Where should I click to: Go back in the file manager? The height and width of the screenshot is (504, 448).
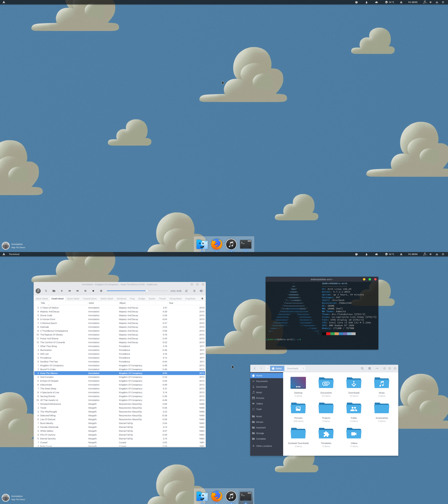(255, 368)
